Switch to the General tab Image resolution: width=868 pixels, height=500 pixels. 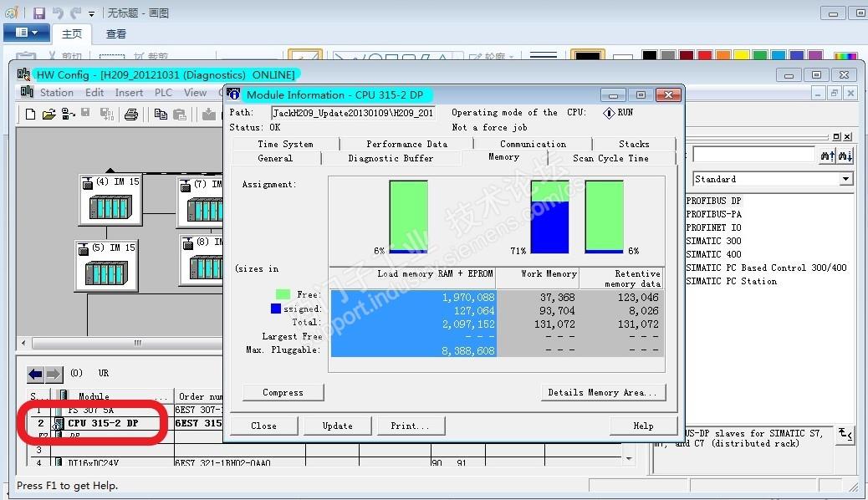(275, 158)
